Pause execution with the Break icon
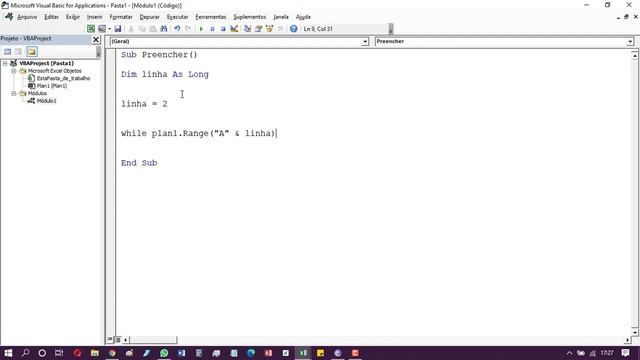640x360 pixels. point(212,29)
